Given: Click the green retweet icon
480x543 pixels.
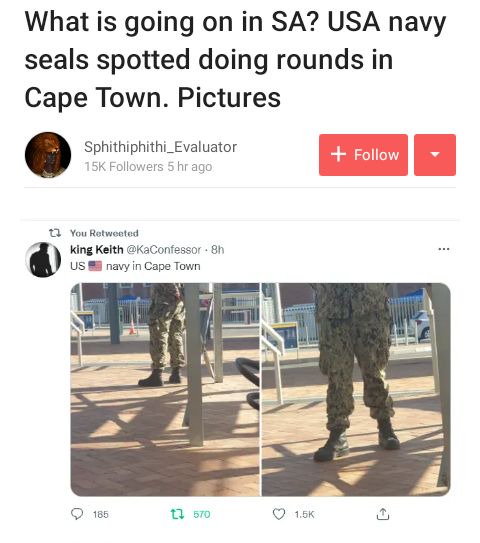Looking at the screenshot, I should click(177, 514).
